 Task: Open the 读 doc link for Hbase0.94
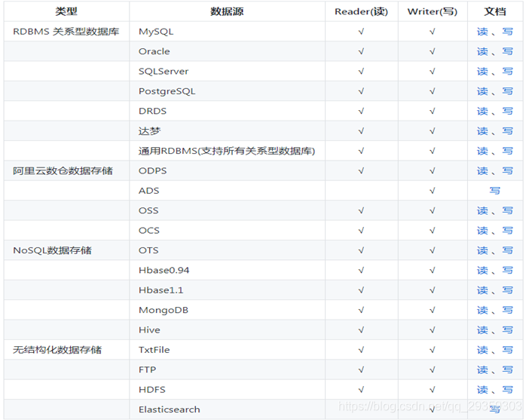click(x=482, y=271)
